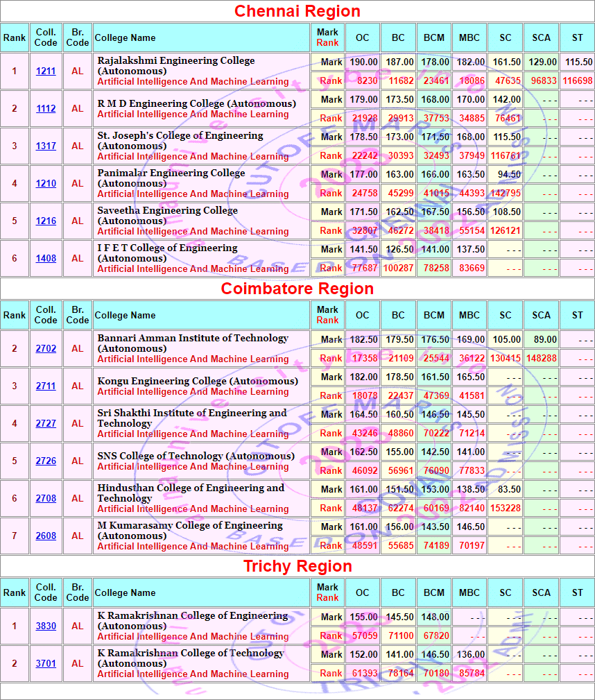Screen dimensions: 595x700
Task: Open Bannari Amman code 2702 link
Action: (x=46, y=349)
